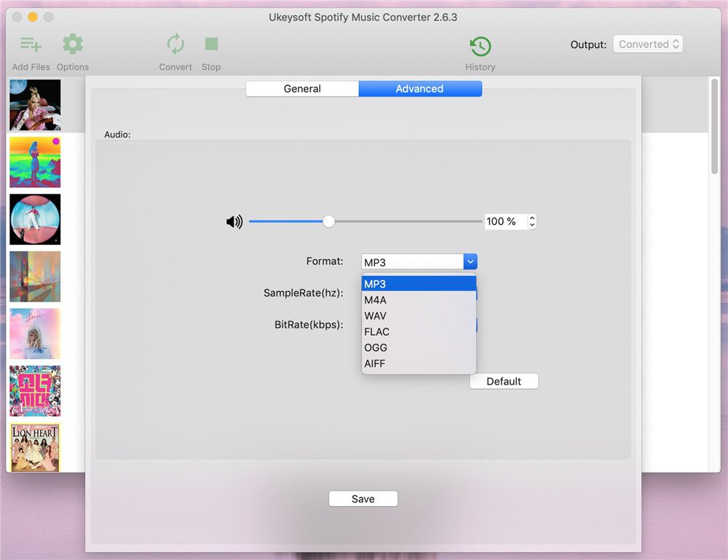
Task: Select the pink Lover album thumbnail
Action: tap(35, 334)
